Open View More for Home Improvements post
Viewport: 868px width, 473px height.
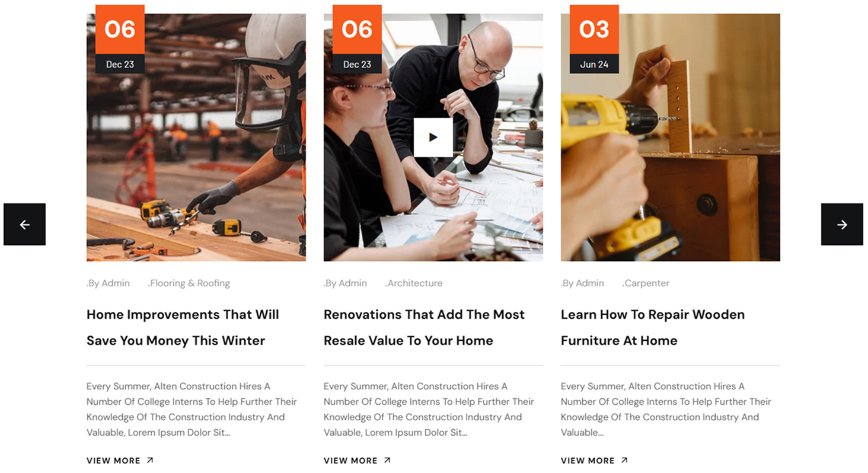113,461
